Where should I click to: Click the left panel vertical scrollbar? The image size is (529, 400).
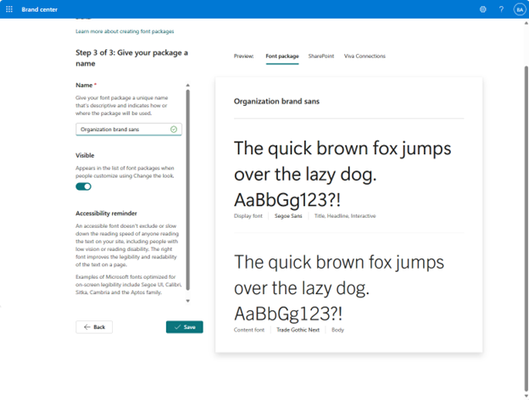coord(188,190)
